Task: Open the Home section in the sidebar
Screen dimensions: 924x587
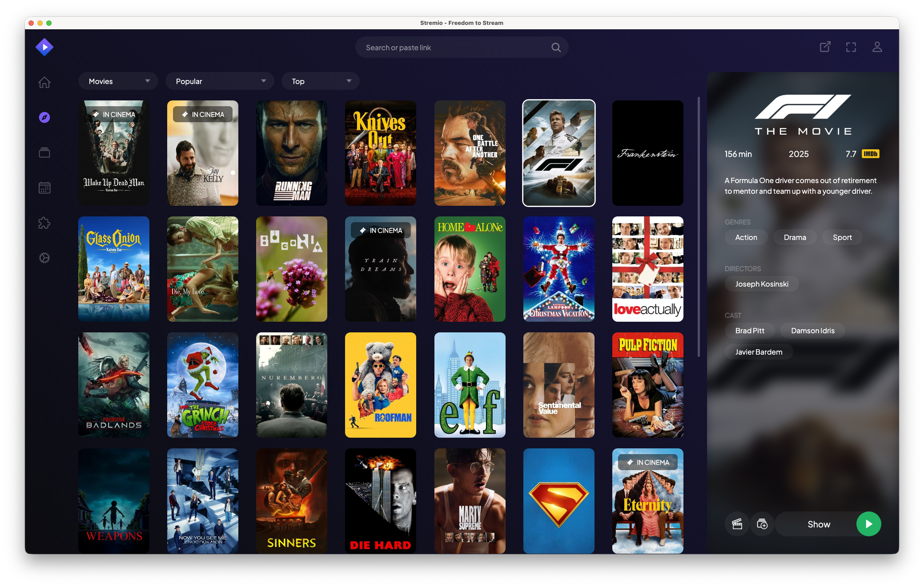Action: pyautogui.click(x=44, y=82)
